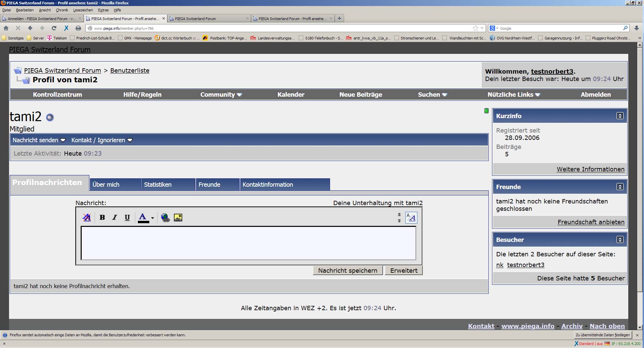The height and width of the screenshot is (348, 644).
Task: Click the insert image icon
Action: coord(178,217)
